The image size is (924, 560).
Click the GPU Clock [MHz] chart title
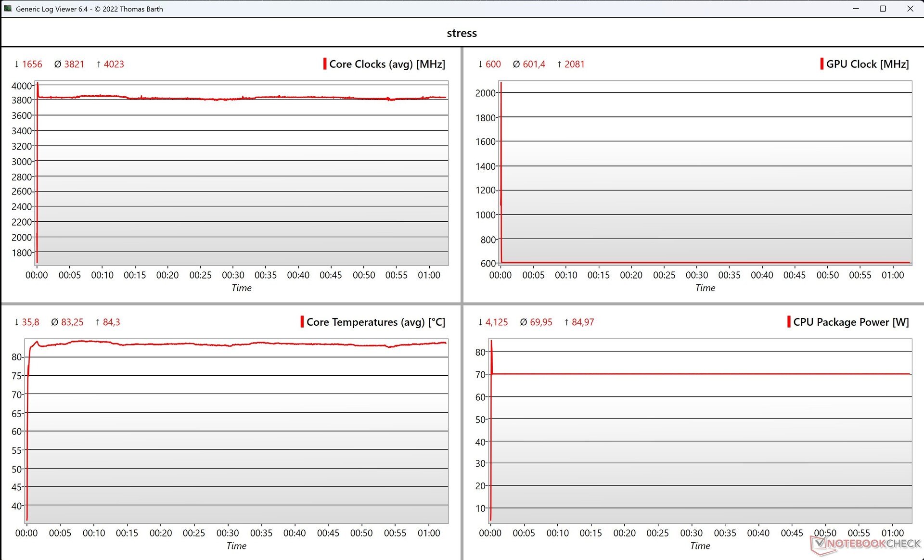[x=867, y=64]
